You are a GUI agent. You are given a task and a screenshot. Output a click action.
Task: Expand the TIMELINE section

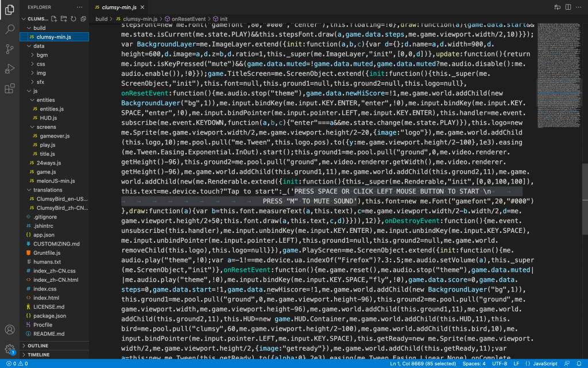pyautogui.click(x=38, y=355)
